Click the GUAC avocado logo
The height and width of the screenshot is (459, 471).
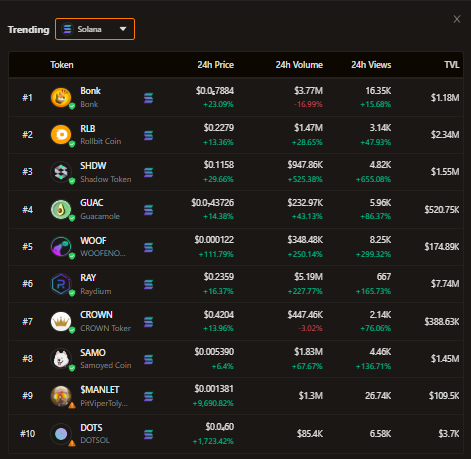click(x=61, y=209)
